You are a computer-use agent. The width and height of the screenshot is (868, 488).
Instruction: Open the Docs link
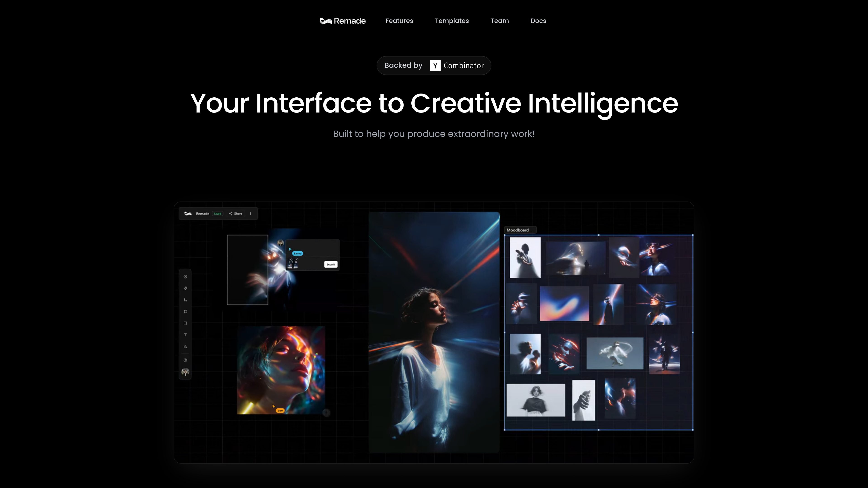[x=538, y=21]
